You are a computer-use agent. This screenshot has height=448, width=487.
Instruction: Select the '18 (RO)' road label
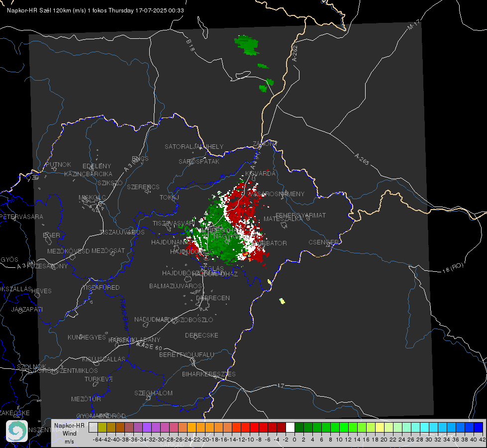tap(453, 268)
